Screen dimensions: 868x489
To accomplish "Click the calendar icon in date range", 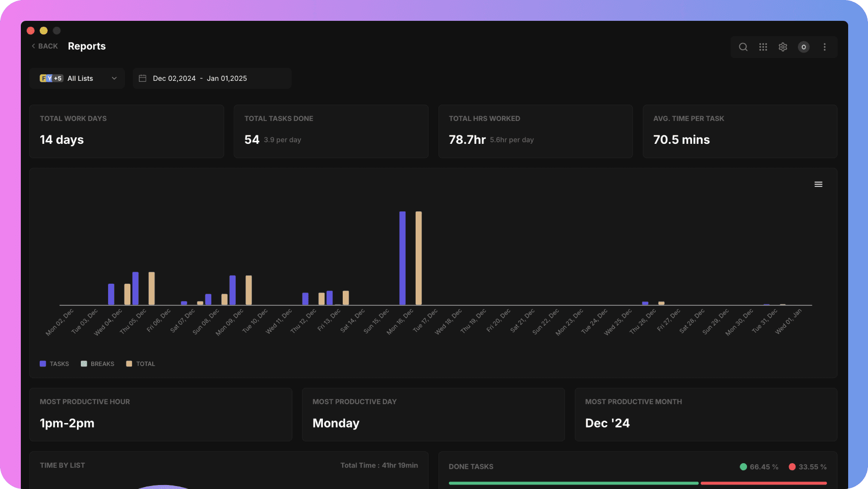I will 142,78.
